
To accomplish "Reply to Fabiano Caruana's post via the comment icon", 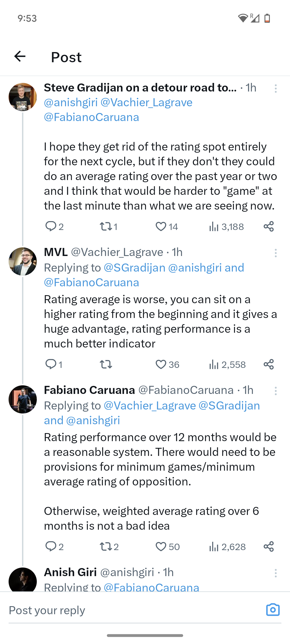I will 51,547.
